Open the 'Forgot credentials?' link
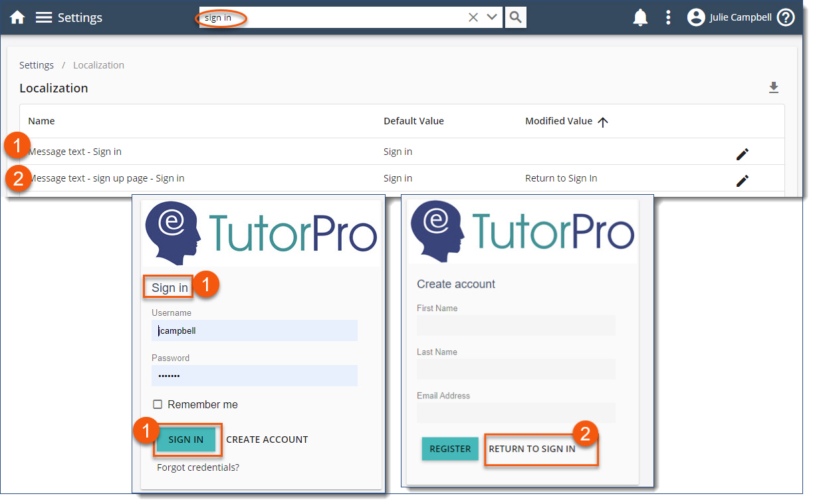Image resolution: width=813 pixels, height=504 pixels. click(x=198, y=467)
